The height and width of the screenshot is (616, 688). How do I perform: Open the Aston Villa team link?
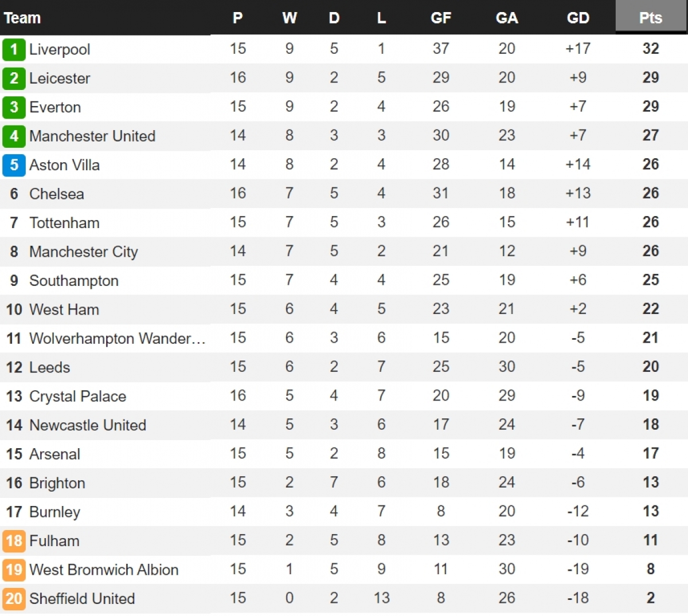pos(64,165)
